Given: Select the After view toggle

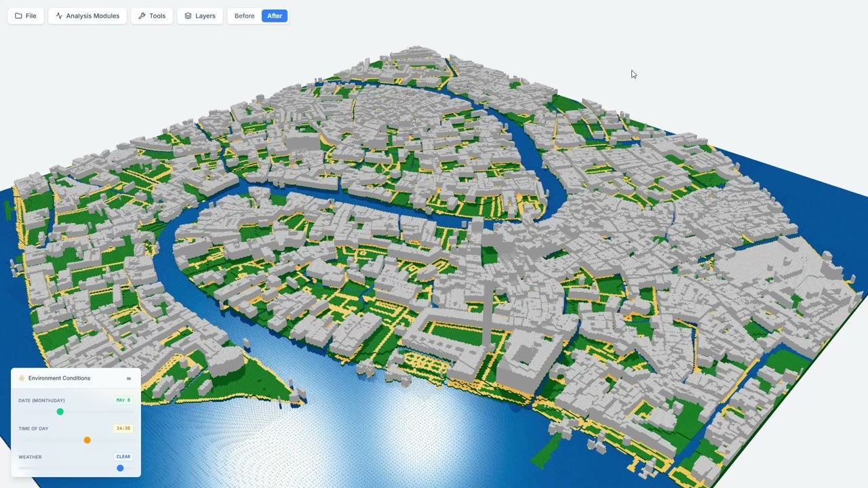Looking at the screenshot, I should click(275, 16).
